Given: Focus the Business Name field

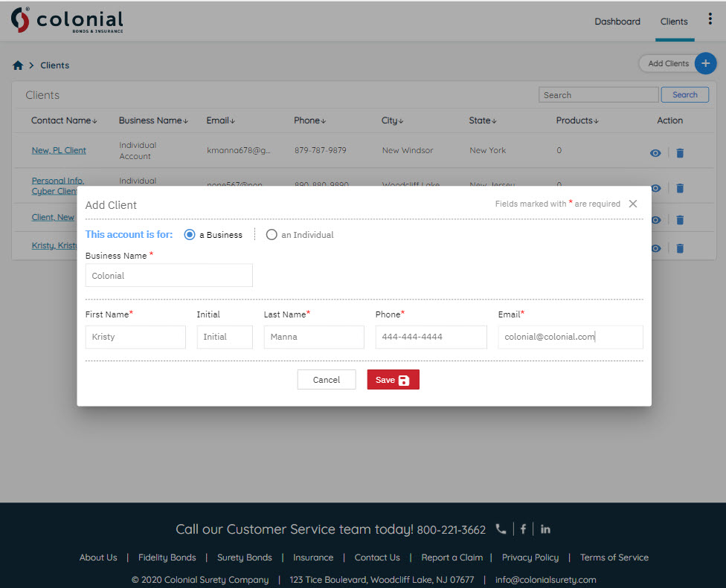Looking at the screenshot, I should point(169,275).
